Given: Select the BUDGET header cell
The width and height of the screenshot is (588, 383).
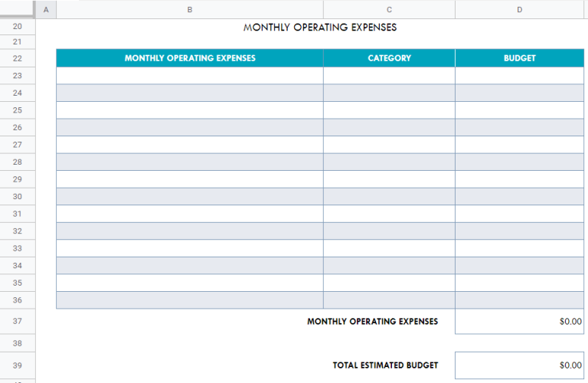Looking at the screenshot, I should click(x=519, y=58).
